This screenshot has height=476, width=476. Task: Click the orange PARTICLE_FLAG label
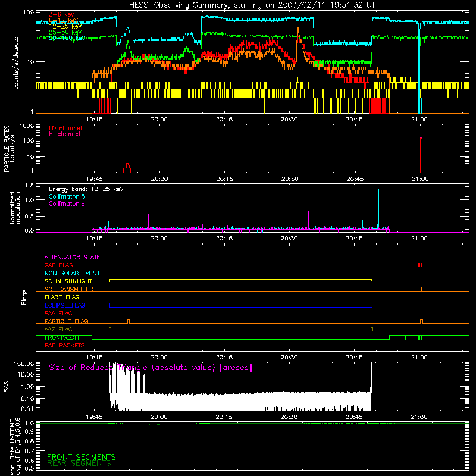(x=67, y=321)
